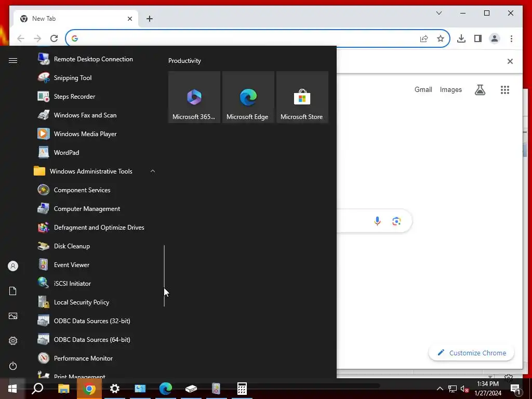Open File Explorer from taskbar

pos(63,389)
